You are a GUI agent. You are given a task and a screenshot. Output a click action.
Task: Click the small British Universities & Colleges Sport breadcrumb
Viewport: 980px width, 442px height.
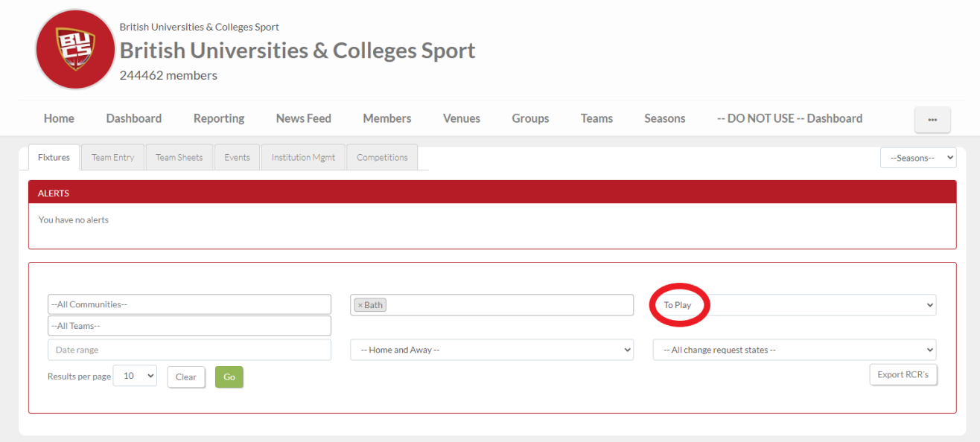coord(200,27)
